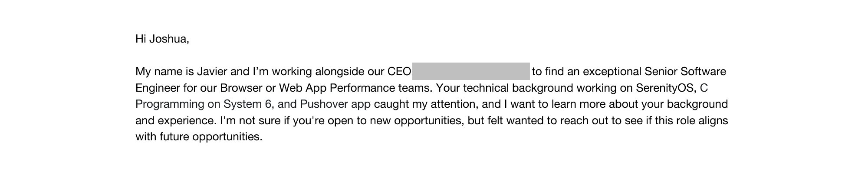Click the gray redacted block after CEO
The image size is (868, 179).
pyautogui.click(x=471, y=71)
